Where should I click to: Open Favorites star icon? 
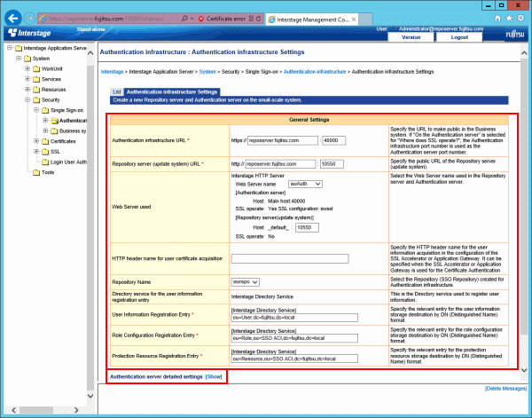[509, 19]
